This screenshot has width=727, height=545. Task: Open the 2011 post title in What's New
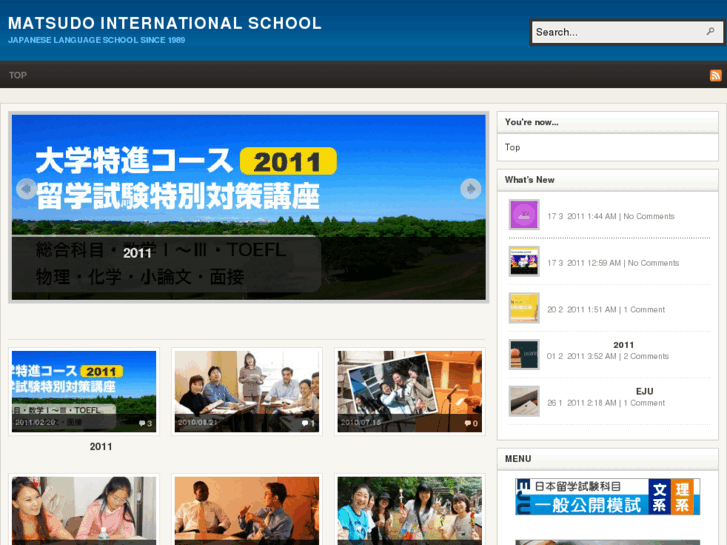624,345
